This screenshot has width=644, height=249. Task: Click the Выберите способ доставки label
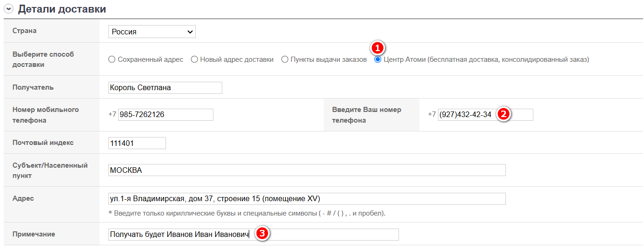pyautogui.click(x=43, y=59)
